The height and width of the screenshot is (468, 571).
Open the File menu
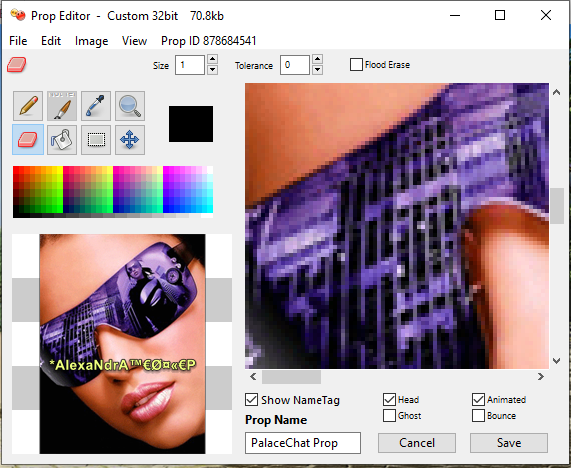pos(18,41)
